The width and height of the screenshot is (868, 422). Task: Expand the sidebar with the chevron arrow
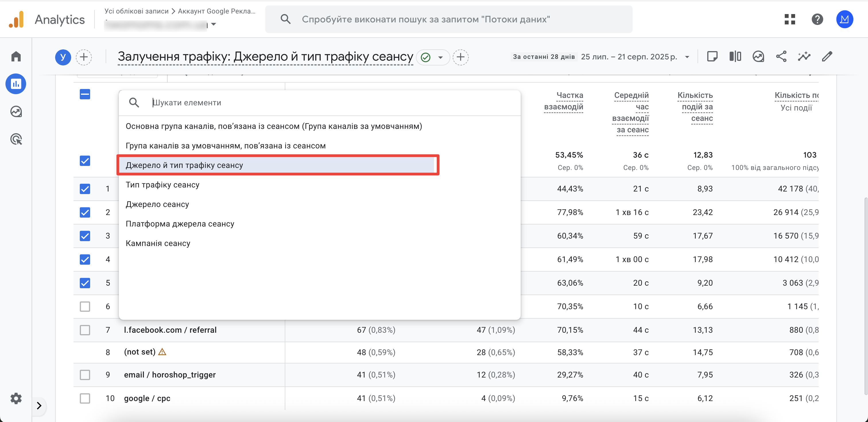(39, 405)
